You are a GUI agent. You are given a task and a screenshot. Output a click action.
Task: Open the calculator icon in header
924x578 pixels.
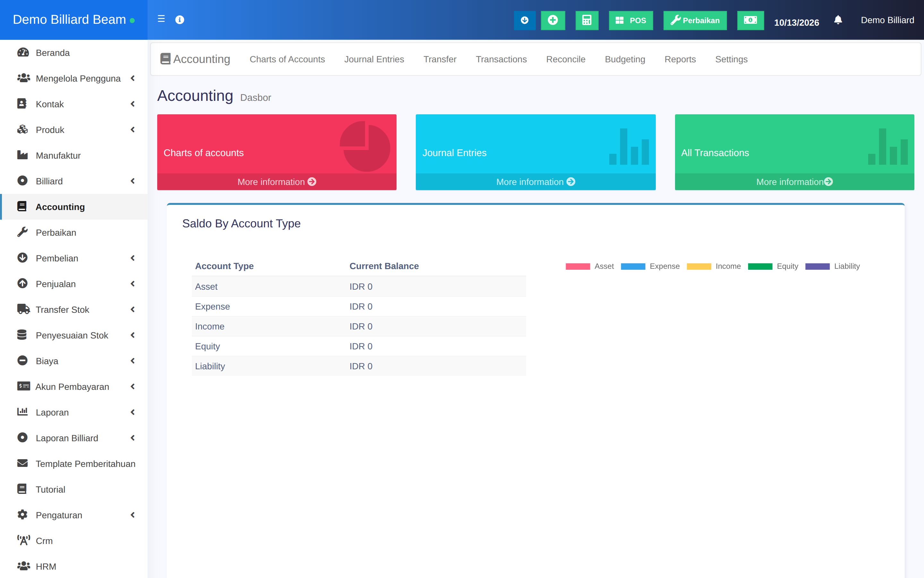click(587, 20)
